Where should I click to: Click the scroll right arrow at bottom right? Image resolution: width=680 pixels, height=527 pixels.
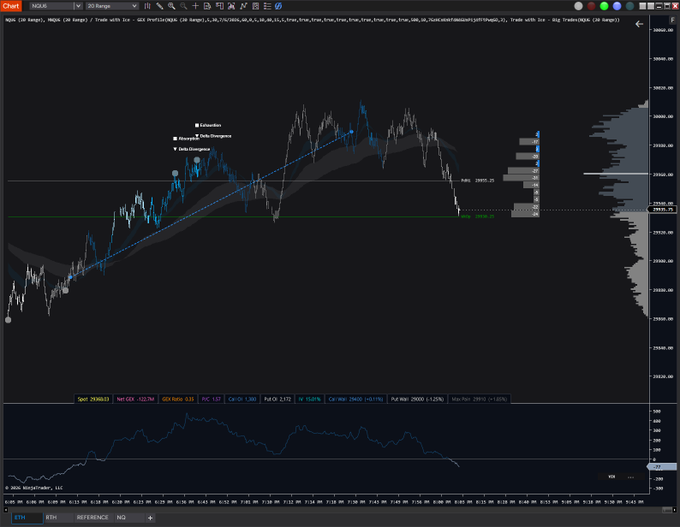[674, 510]
